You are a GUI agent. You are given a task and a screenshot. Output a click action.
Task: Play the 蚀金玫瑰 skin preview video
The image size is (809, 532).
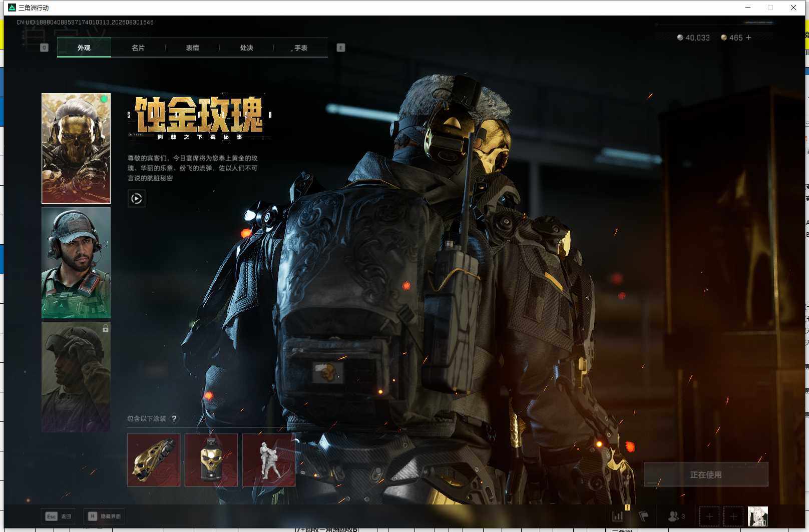point(137,199)
